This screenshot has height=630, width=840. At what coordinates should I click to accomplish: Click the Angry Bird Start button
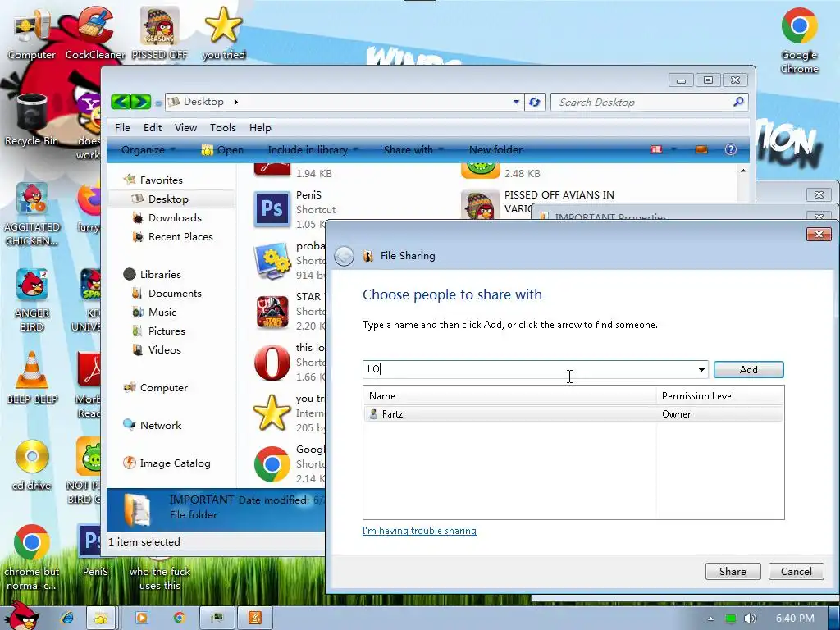21,616
